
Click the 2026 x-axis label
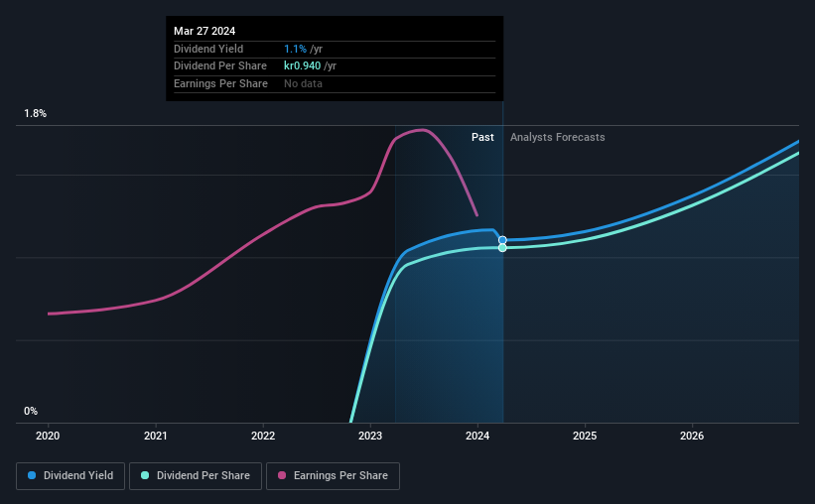point(692,436)
